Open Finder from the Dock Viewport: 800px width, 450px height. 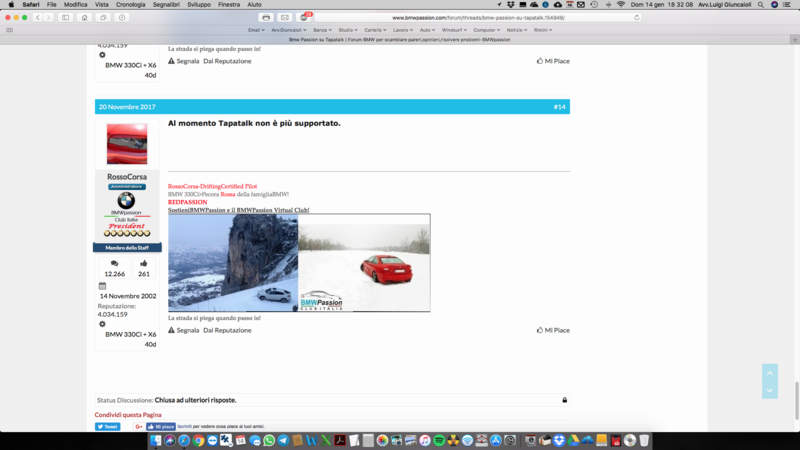tap(156, 440)
